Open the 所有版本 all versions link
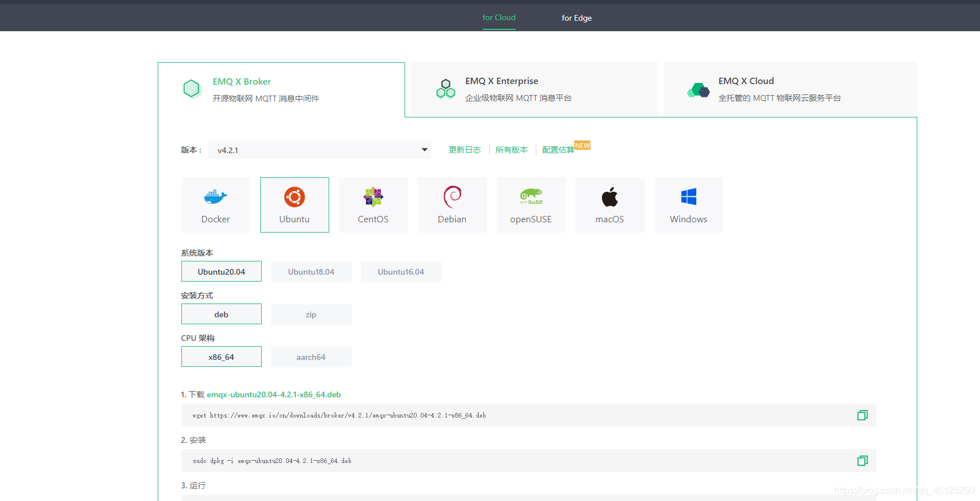This screenshot has height=501, width=980. pos(512,150)
